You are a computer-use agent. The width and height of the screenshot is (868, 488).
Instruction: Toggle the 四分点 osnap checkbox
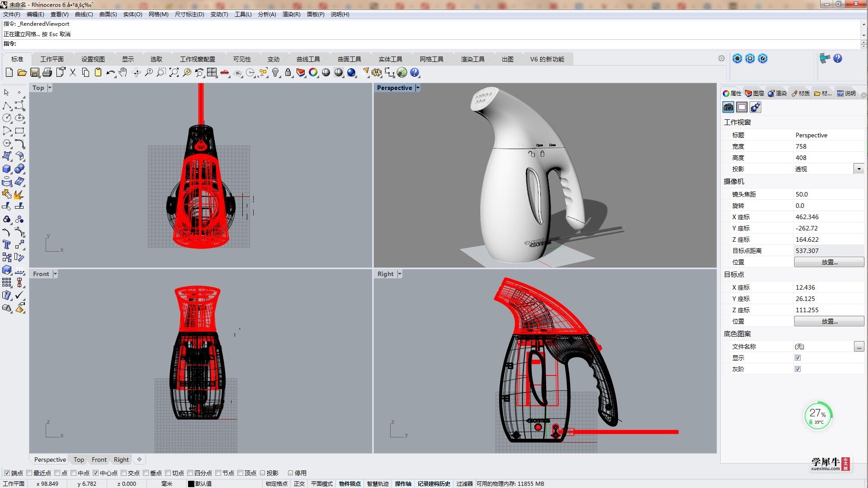click(190, 473)
